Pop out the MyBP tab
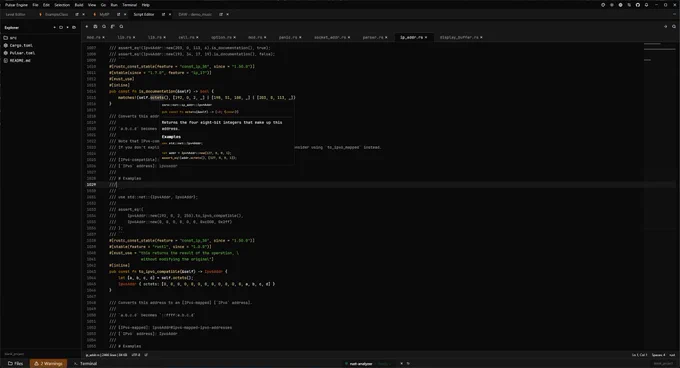This screenshot has height=368, width=680. 118,14
